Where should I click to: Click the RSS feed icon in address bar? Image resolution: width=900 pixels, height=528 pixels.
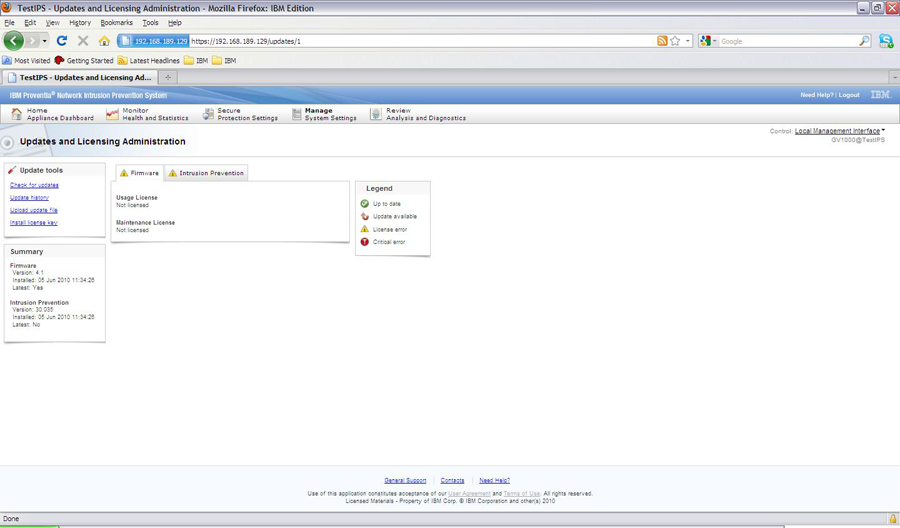662,41
